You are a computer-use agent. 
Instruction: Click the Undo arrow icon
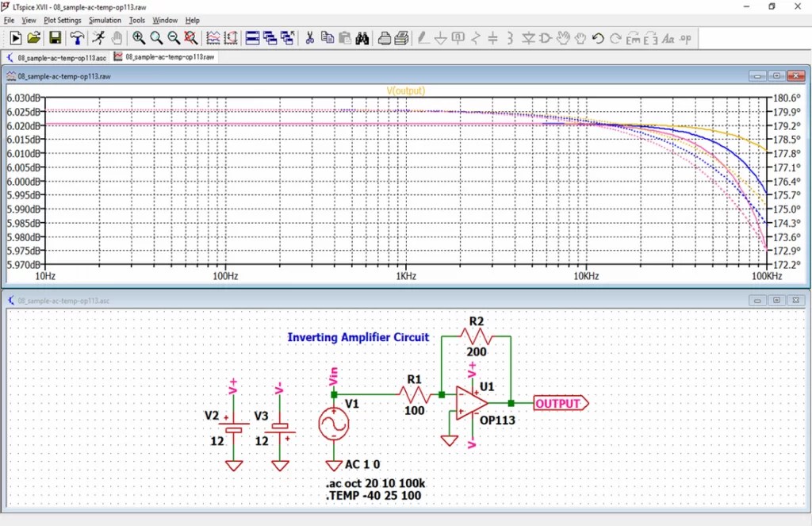coord(598,38)
